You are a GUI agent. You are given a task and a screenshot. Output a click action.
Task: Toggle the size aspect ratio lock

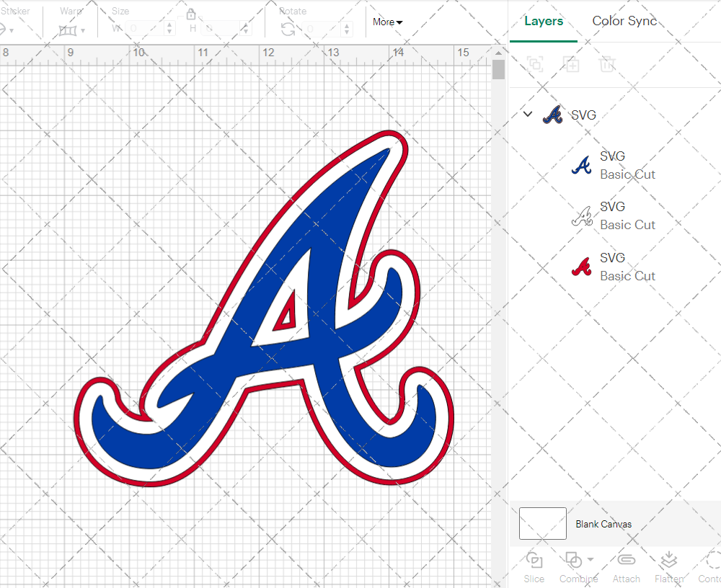click(191, 14)
